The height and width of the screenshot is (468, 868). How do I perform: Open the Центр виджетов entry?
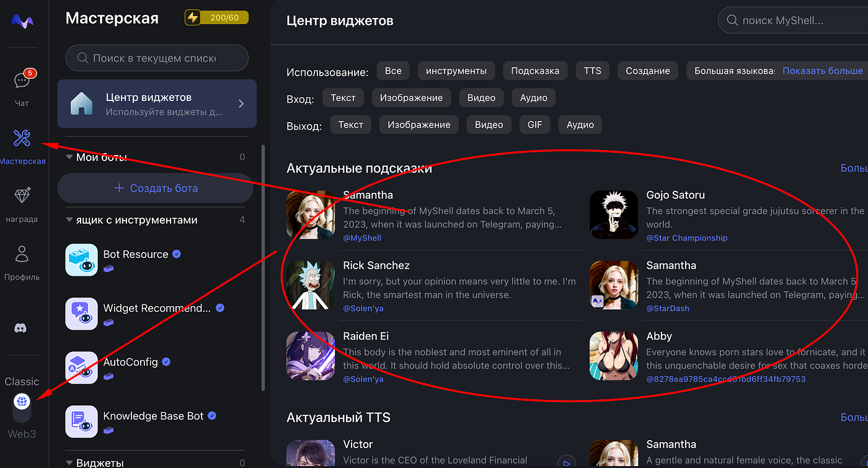pos(157,104)
